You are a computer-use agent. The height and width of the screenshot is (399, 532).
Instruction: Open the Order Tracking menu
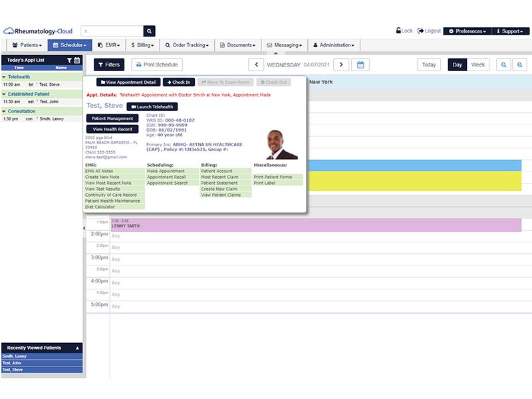click(187, 45)
